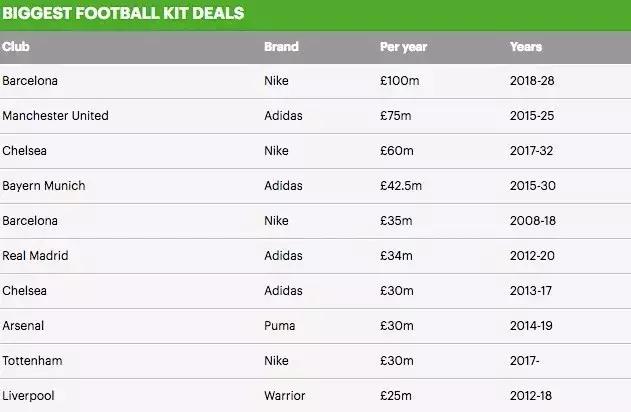Image resolution: width=631 pixels, height=412 pixels.
Task: Click the Warrior brand cell
Action: (x=285, y=396)
